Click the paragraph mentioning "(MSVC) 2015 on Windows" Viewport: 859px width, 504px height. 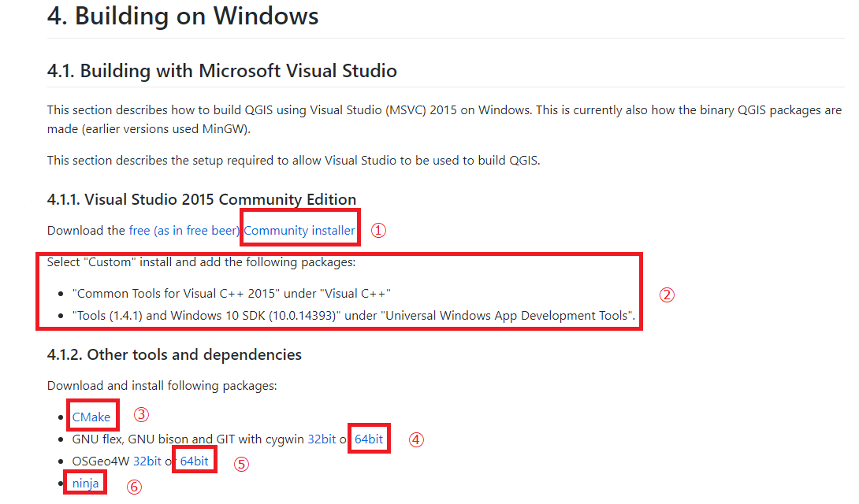pos(444,119)
